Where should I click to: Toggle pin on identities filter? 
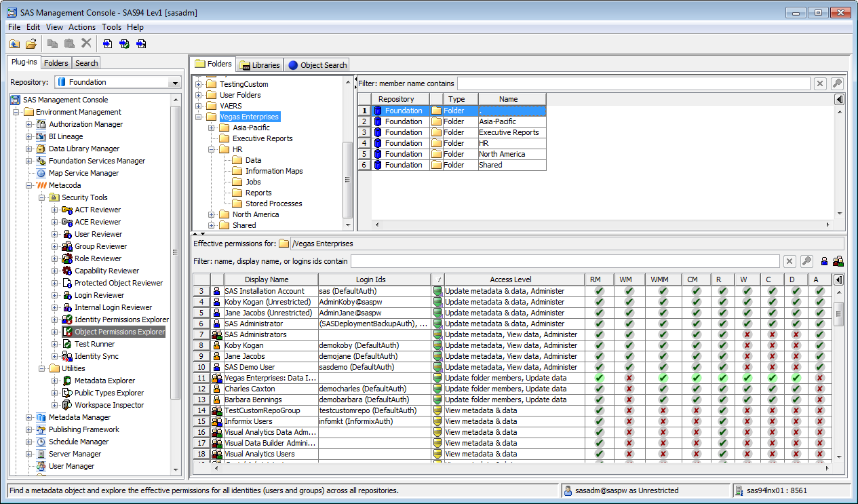coord(806,261)
